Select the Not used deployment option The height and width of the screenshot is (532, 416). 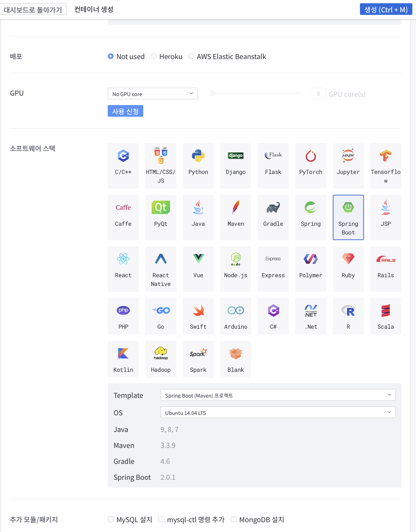point(111,56)
